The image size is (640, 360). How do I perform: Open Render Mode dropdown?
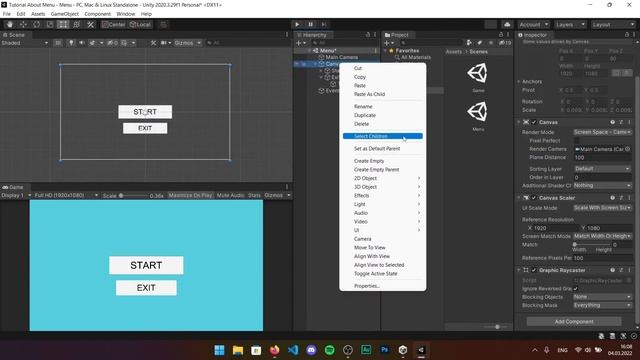click(x=602, y=132)
